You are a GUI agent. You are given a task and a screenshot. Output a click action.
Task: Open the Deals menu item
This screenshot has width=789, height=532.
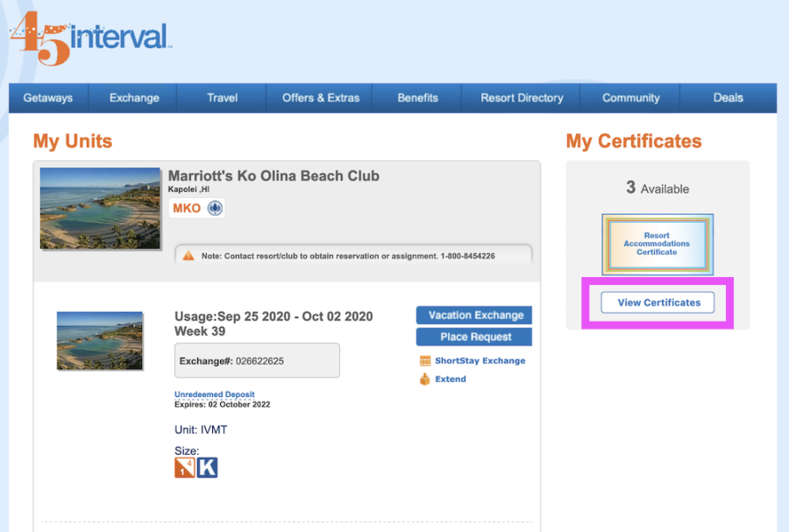click(728, 98)
